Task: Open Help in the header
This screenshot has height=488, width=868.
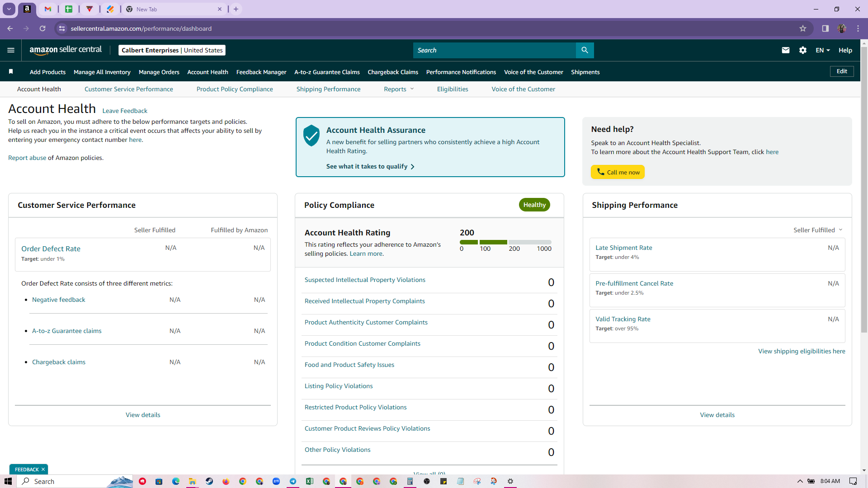Action: [845, 50]
